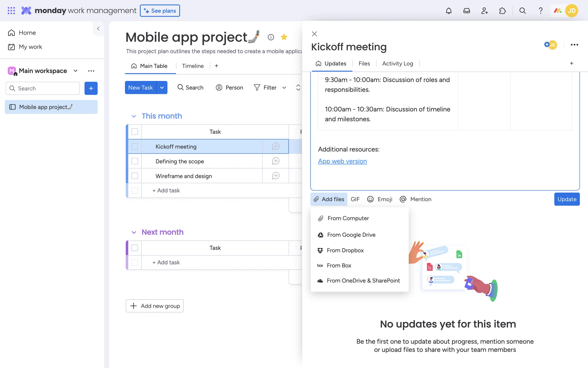Image resolution: width=588 pixels, height=368 pixels.
Task: Open New Task dropdown arrow
Action: (162, 88)
